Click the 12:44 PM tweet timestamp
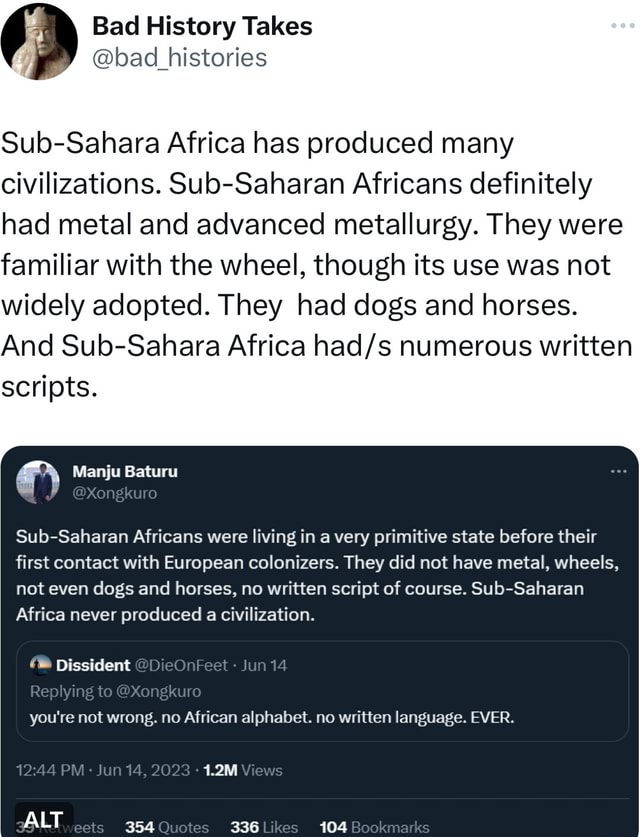The image size is (640, 837). [51, 770]
